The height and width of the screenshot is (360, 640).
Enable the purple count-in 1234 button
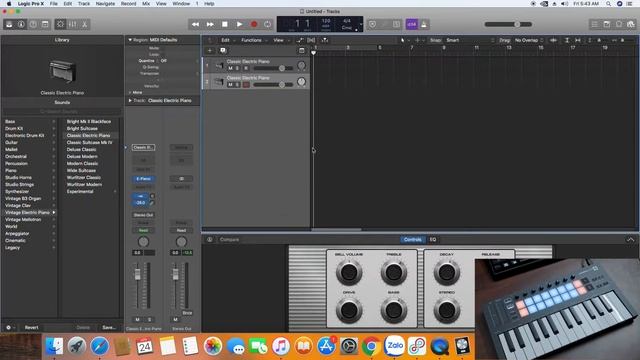(x=411, y=24)
